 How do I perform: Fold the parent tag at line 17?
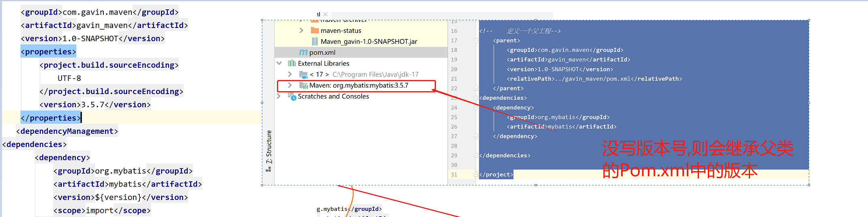[x=476, y=41]
